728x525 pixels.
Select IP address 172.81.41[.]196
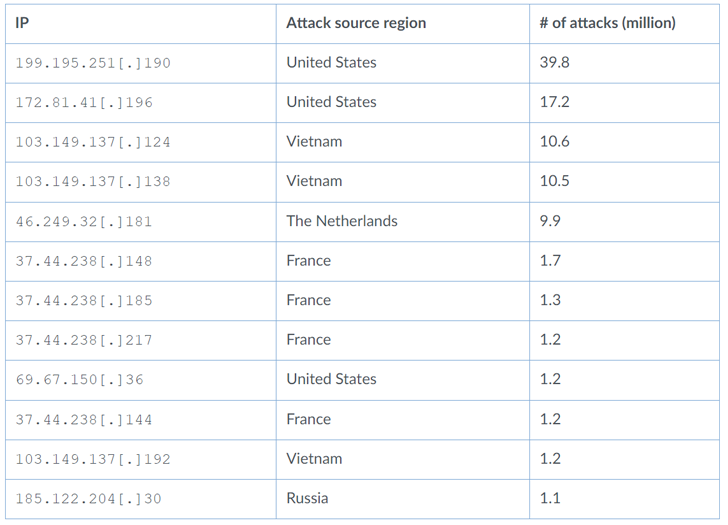click(84, 103)
